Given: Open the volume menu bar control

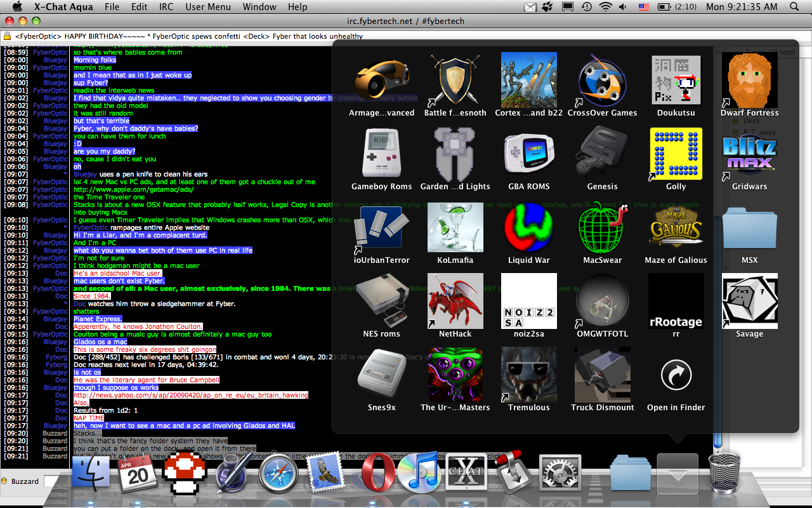Looking at the screenshot, I should [623, 7].
